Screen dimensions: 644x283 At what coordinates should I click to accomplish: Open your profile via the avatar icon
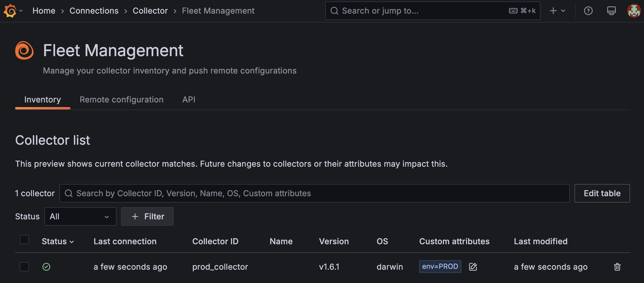(x=634, y=11)
